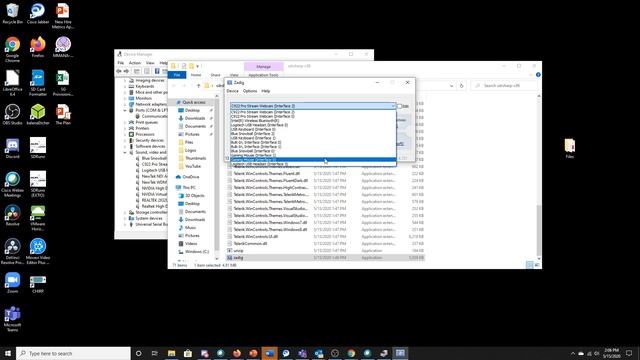Open the Windows Start menu

[8, 353]
